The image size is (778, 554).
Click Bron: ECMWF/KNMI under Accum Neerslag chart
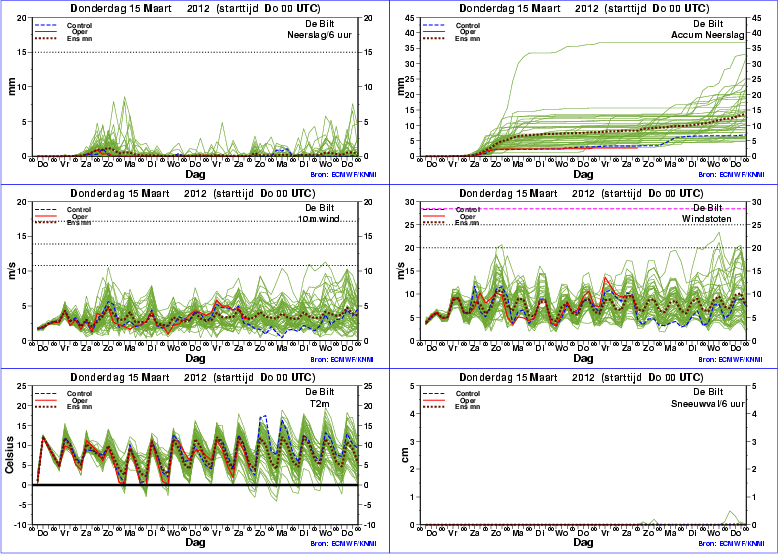coord(731,175)
